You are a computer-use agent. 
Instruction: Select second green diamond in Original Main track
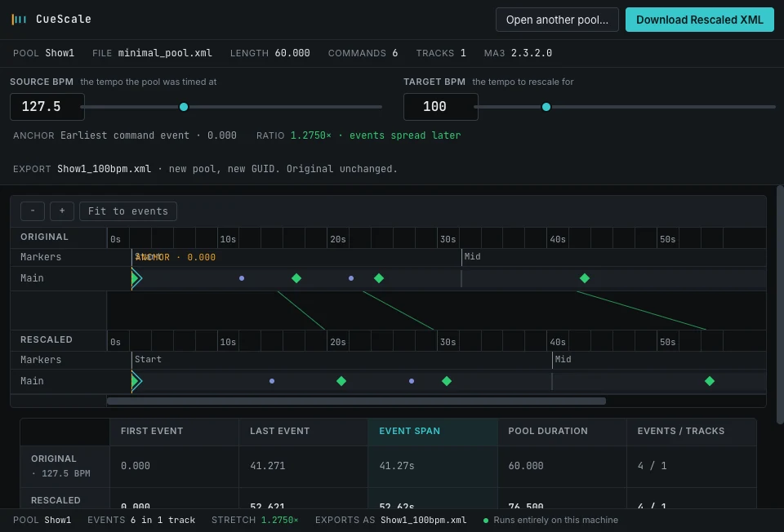click(x=379, y=278)
